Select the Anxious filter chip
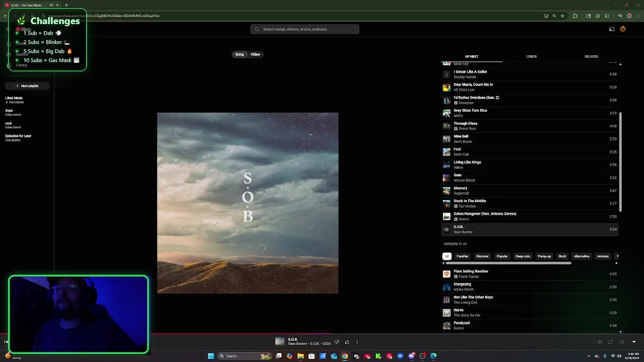 [x=603, y=256]
